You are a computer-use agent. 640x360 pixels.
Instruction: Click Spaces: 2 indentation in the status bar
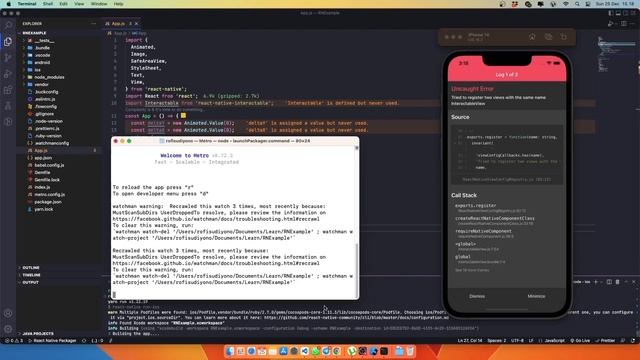(x=497, y=340)
